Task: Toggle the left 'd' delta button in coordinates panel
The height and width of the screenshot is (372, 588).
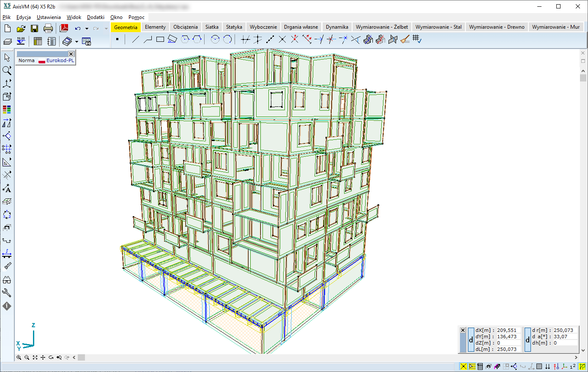Action: pyautogui.click(x=471, y=340)
